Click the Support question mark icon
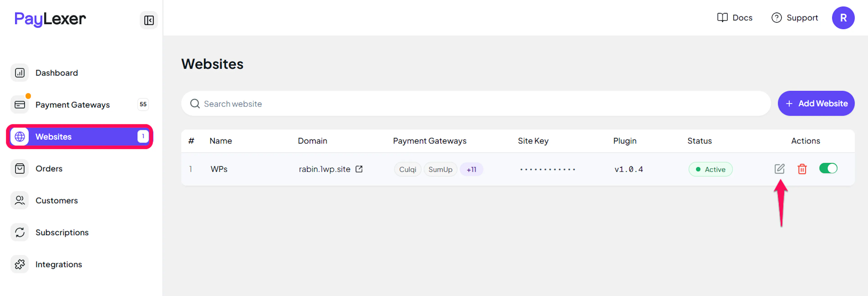The image size is (868, 296). (x=776, y=17)
